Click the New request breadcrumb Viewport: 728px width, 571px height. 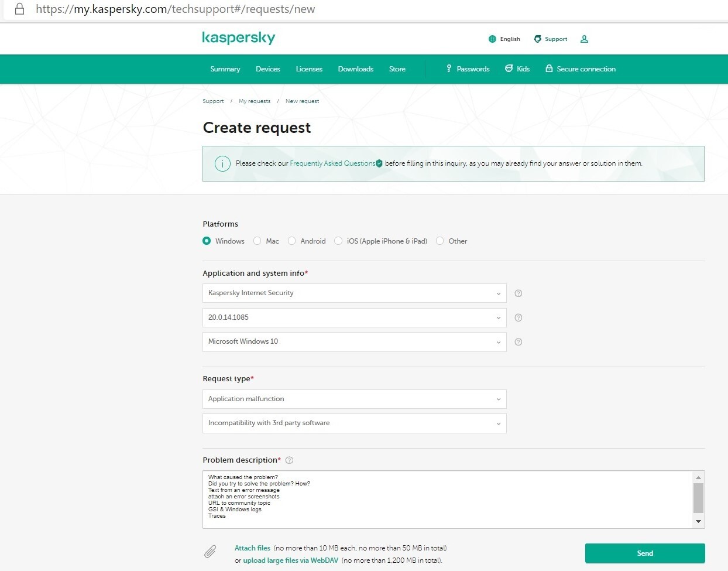coord(302,101)
